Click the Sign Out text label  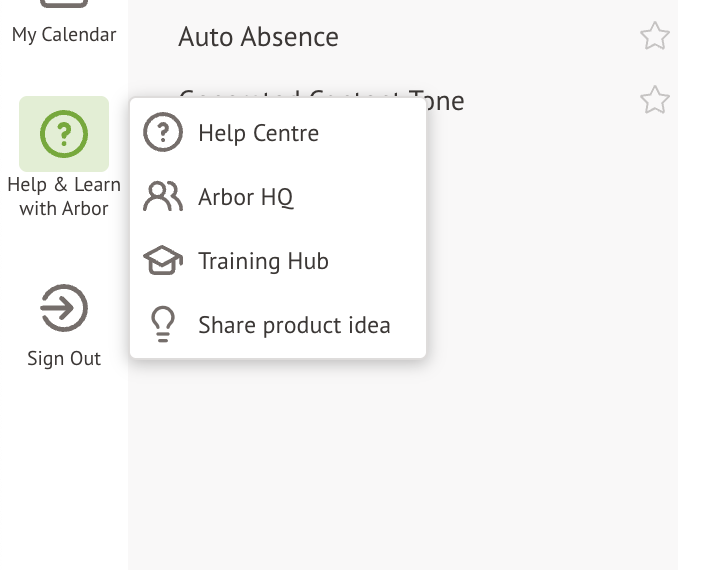(x=64, y=358)
